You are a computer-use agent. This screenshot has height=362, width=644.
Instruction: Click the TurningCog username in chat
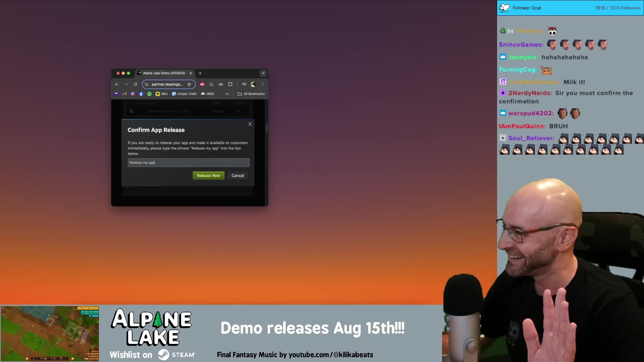pos(518,70)
